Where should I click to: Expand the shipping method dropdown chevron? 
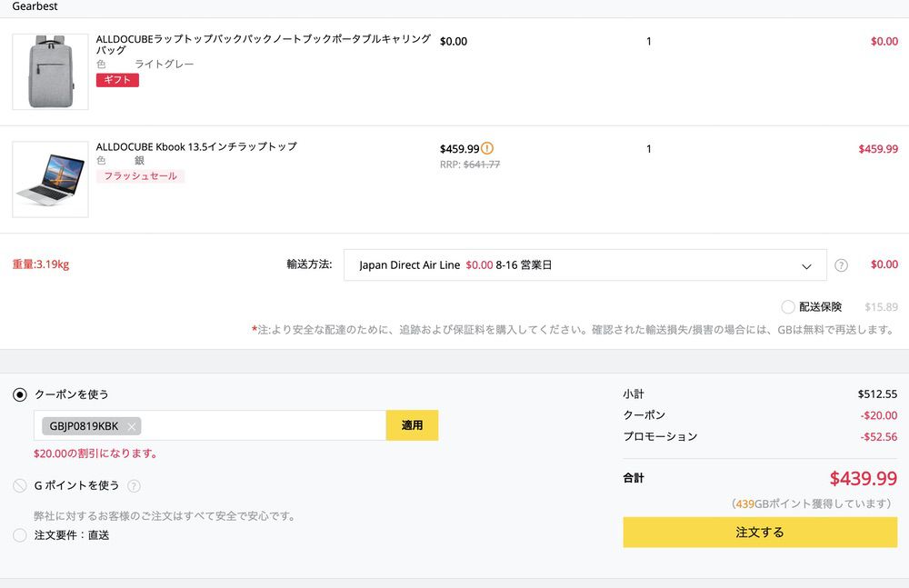tap(806, 266)
